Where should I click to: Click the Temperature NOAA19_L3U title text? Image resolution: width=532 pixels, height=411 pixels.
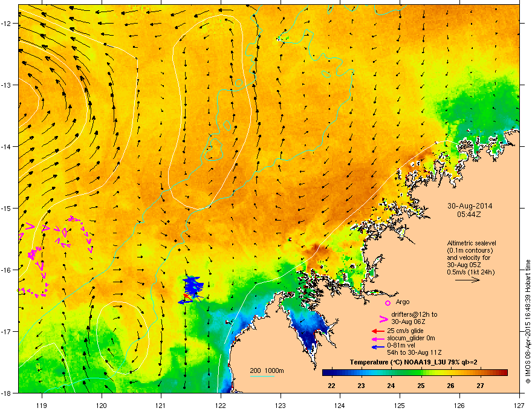(x=414, y=362)
